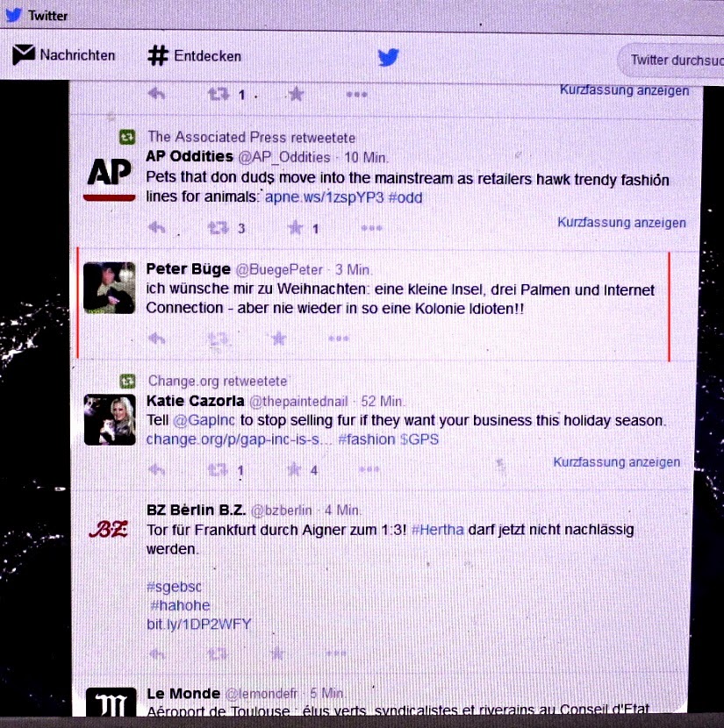
Task: Open Katie Cazorla's profile picture
Action: pos(110,420)
